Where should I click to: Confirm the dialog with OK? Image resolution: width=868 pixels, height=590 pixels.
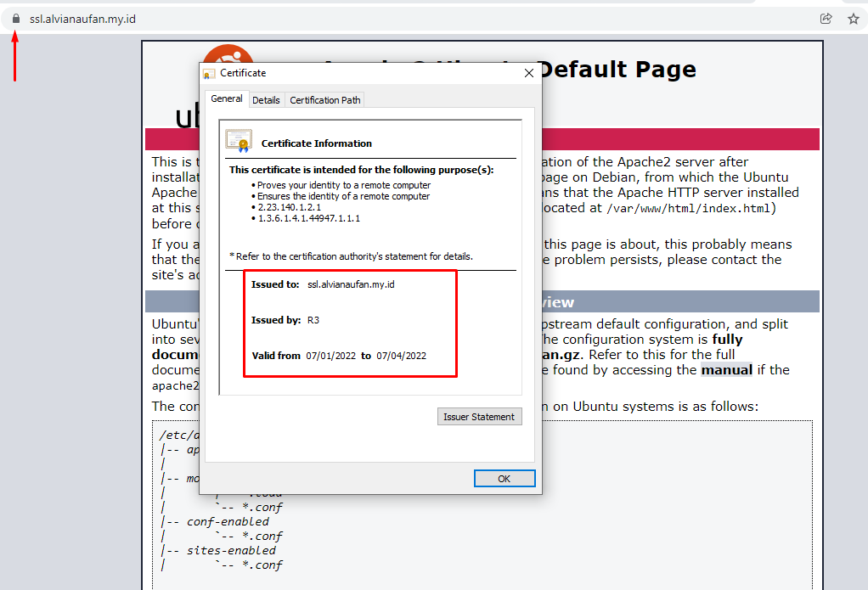[x=504, y=479]
